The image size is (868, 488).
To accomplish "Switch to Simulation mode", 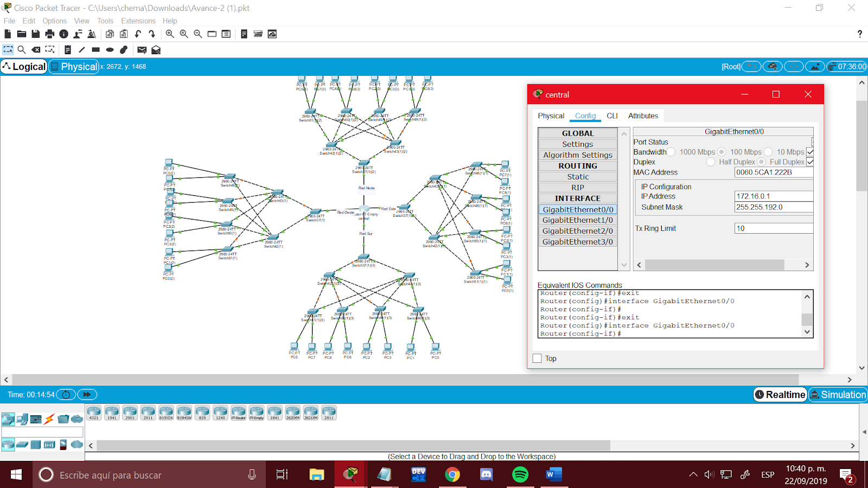I will click(838, 395).
